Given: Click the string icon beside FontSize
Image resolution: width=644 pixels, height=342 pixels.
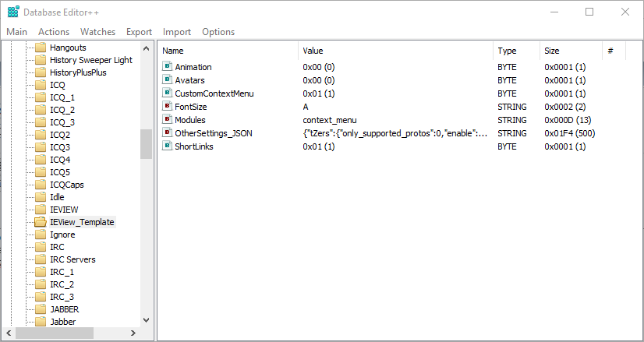Looking at the screenshot, I should tap(167, 107).
